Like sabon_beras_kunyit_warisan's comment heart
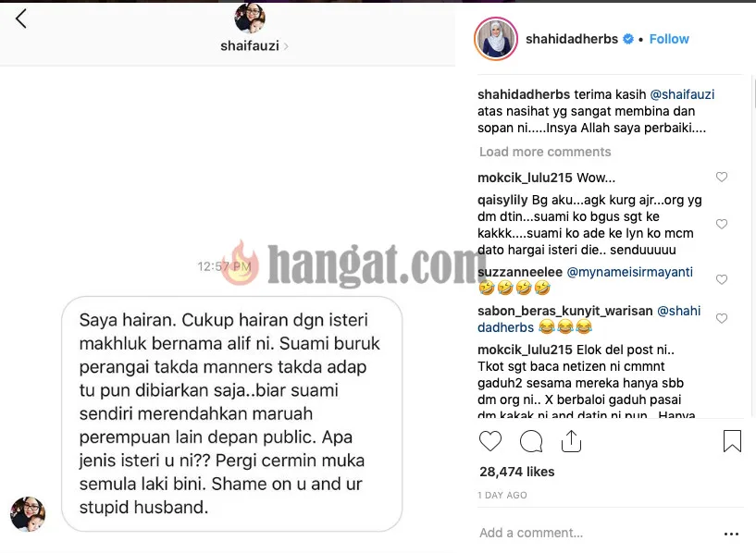 [722, 318]
